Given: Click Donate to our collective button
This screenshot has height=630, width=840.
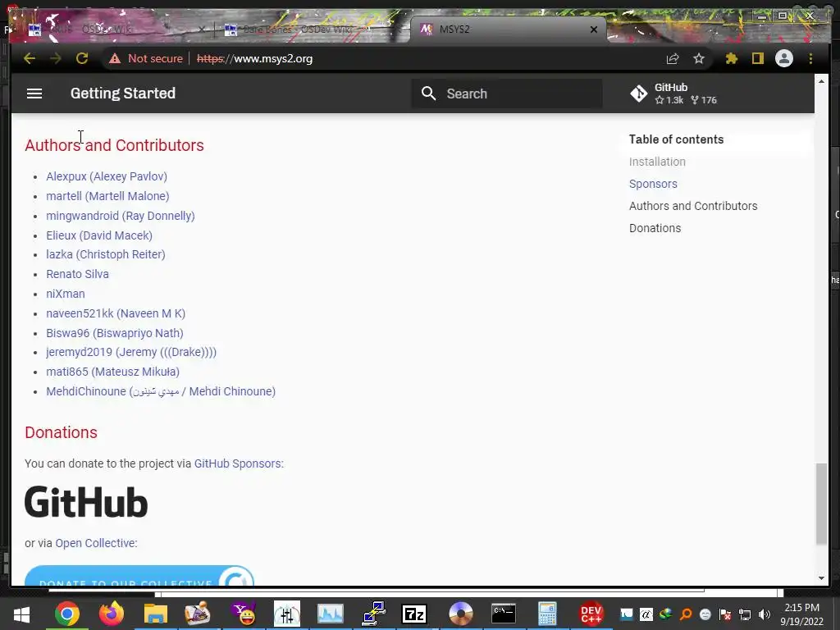Looking at the screenshot, I should (x=139, y=577).
